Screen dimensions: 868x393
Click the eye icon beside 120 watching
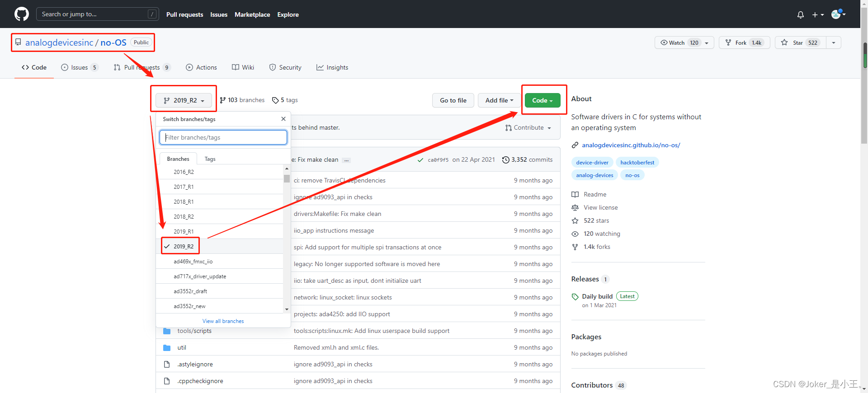click(575, 234)
